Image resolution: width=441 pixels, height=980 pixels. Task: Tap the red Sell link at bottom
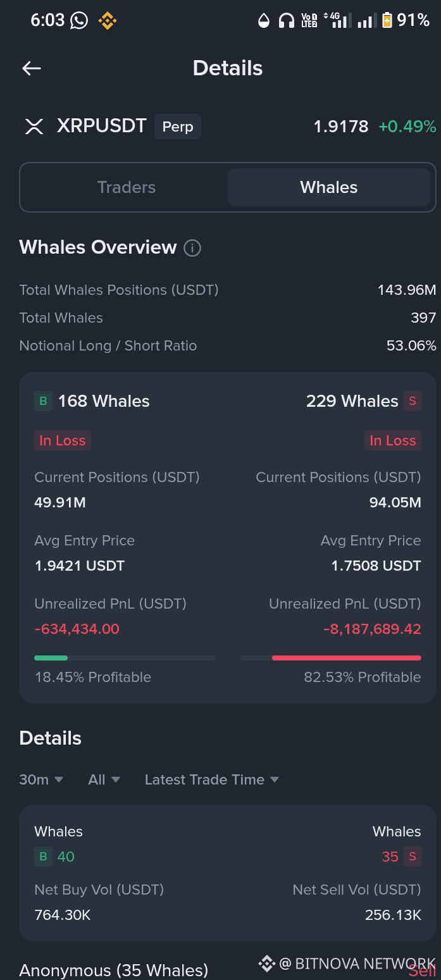click(423, 971)
